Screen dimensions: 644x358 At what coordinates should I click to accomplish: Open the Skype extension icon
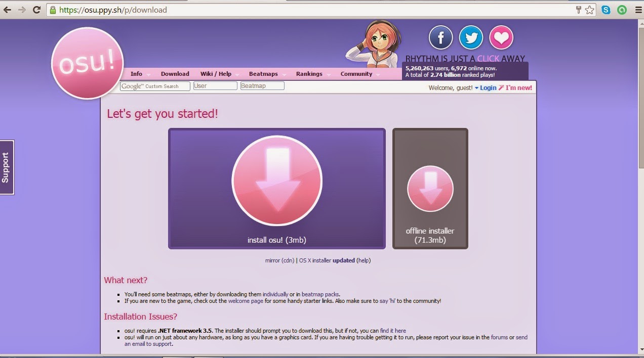[606, 10]
